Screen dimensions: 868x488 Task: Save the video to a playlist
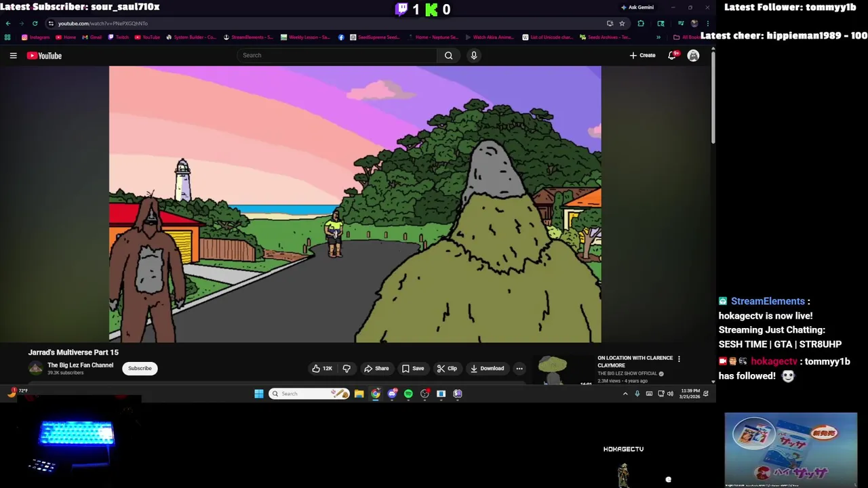pos(413,369)
